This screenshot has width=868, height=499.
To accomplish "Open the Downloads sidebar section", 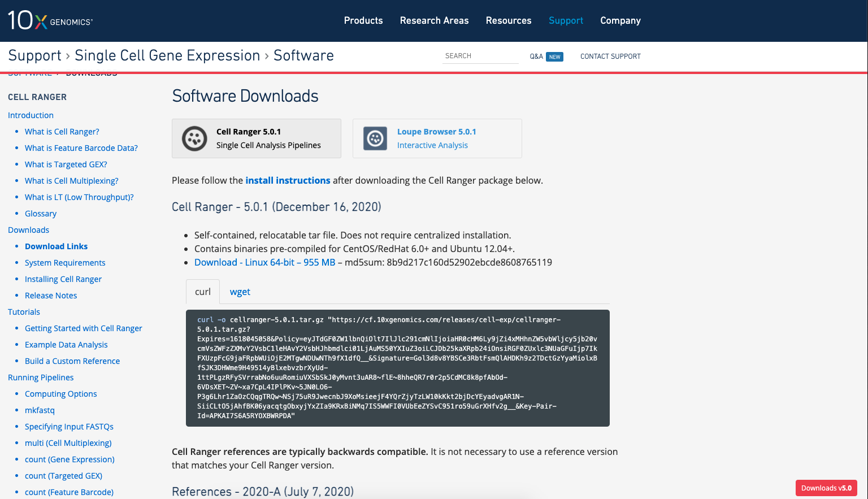I will click(28, 230).
